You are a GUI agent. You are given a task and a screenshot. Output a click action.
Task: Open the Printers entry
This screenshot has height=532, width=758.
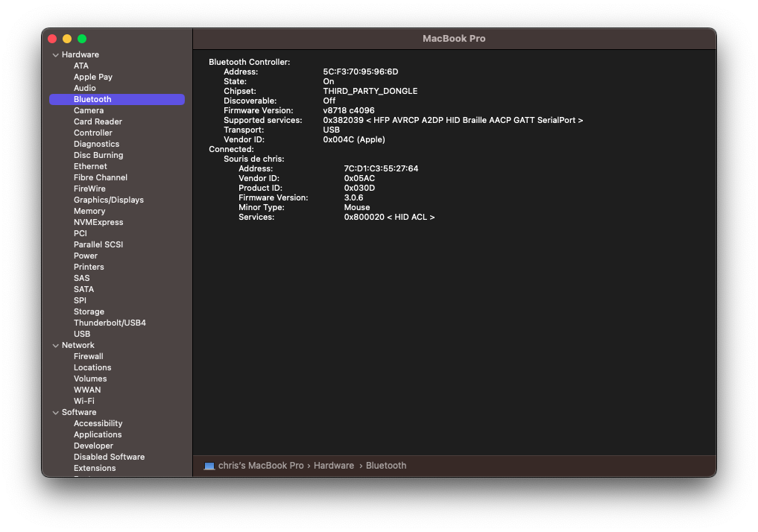click(89, 267)
